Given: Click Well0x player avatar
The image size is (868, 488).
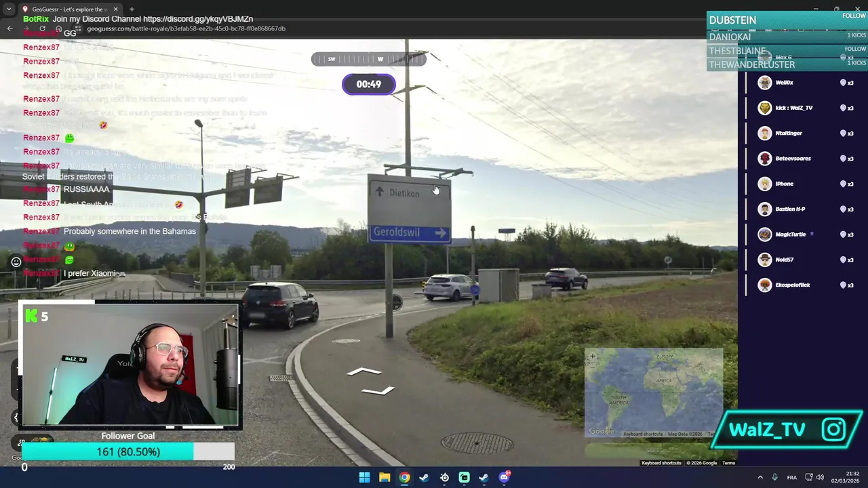Looking at the screenshot, I should [x=765, y=83].
